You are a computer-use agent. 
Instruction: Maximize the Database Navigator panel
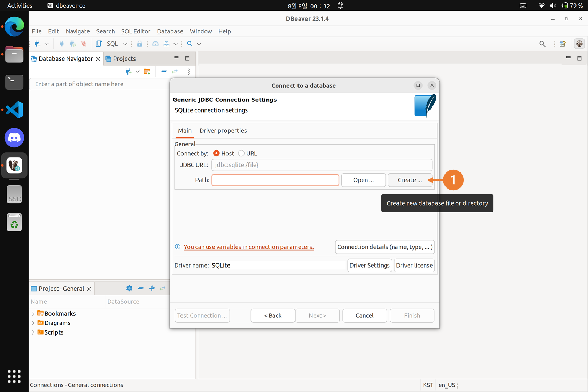[187, 58]
